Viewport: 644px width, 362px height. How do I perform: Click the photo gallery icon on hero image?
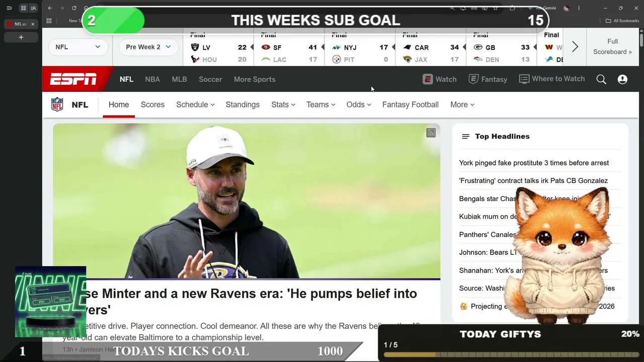coord(431,133)
